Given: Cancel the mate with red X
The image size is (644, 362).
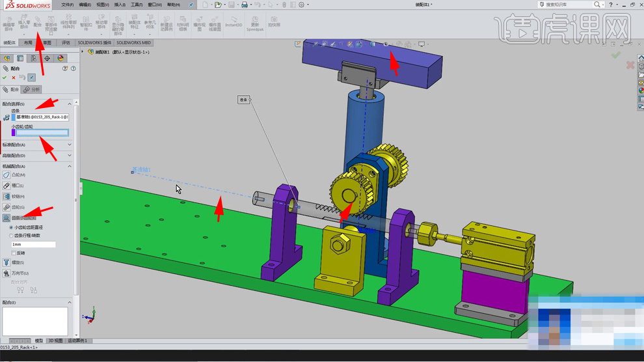Looking at the screenshot, I should tap(14, 77).
